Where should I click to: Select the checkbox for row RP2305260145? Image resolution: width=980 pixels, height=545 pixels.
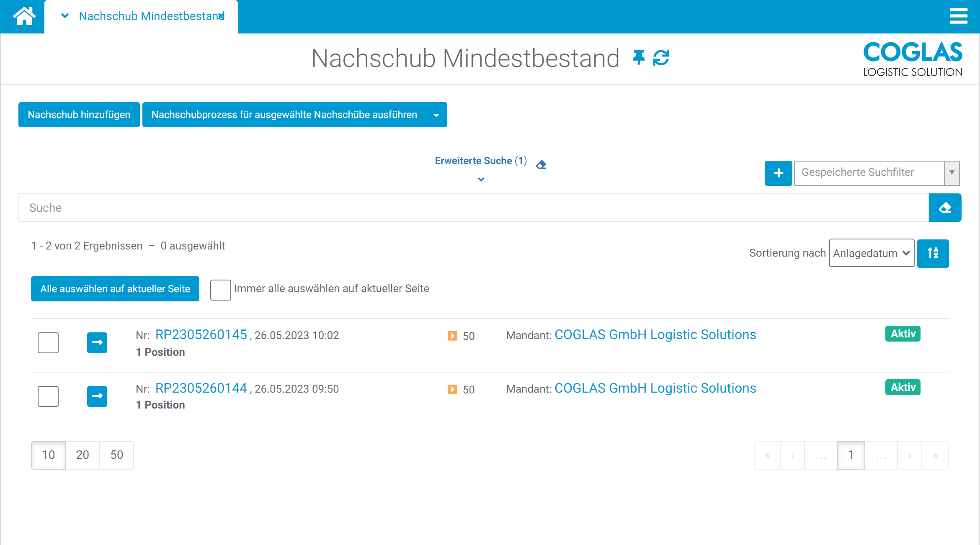click(48, 342)
